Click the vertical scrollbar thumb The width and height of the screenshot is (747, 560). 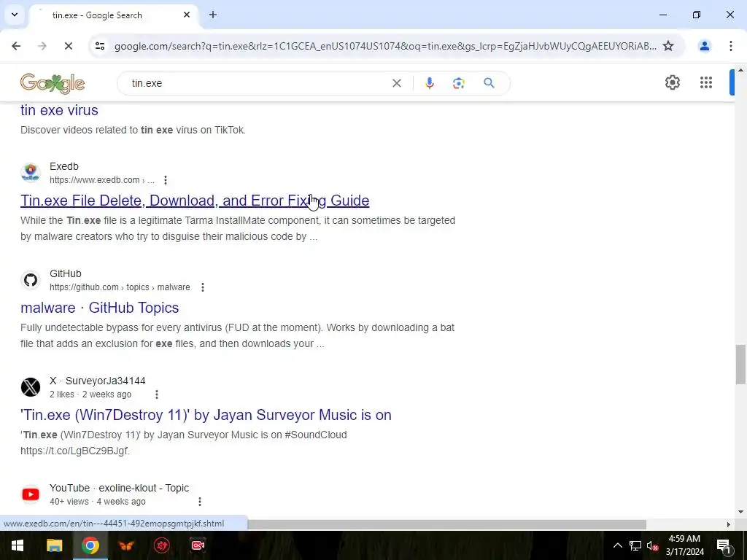point(740,365)
